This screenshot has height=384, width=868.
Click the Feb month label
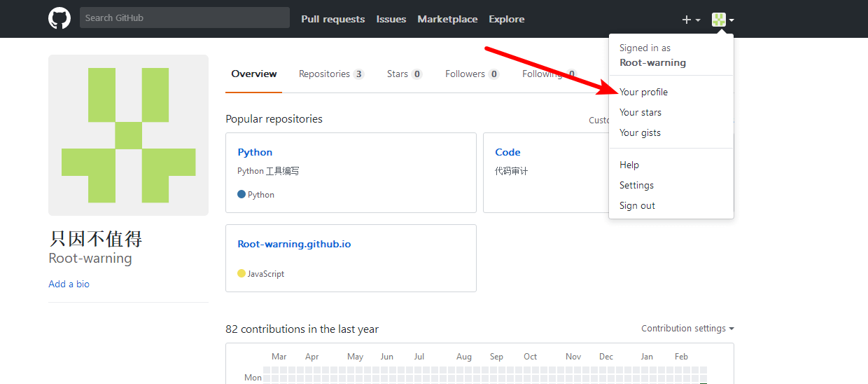pyautogui.click(x=681, y=357)
